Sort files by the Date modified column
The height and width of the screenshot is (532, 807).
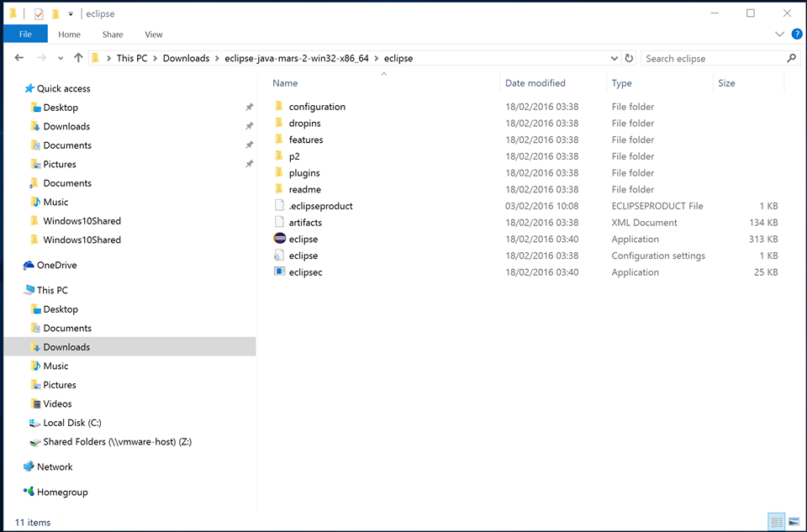[x=535, y=83]
